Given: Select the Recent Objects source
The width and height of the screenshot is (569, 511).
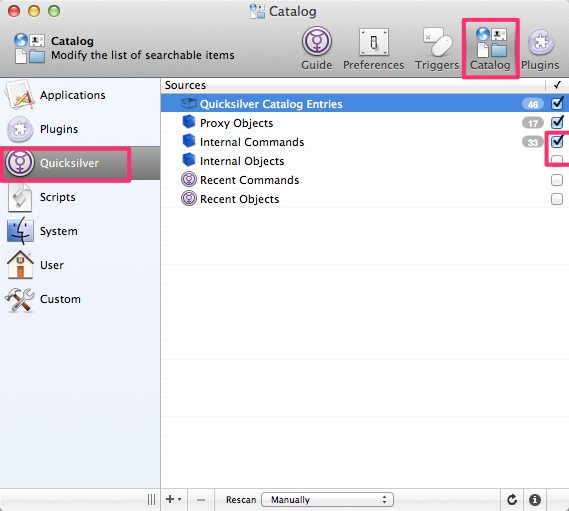Looking at the screenshot, I should tap(365, 199).
